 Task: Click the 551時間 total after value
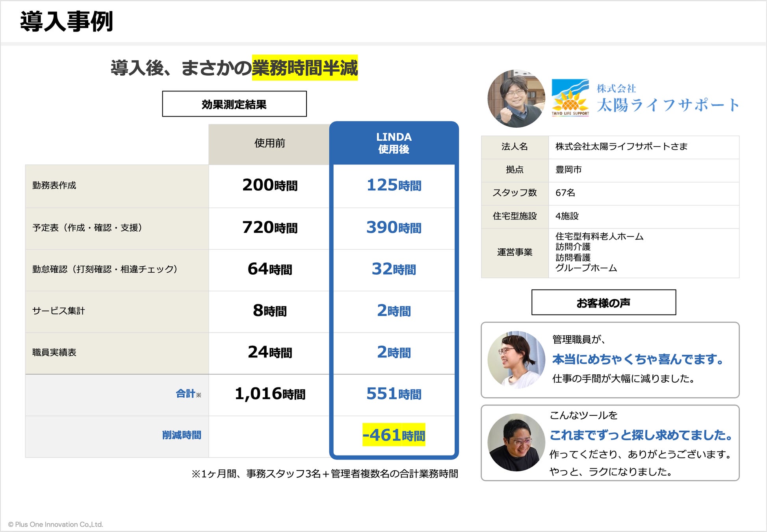[394, 394]
